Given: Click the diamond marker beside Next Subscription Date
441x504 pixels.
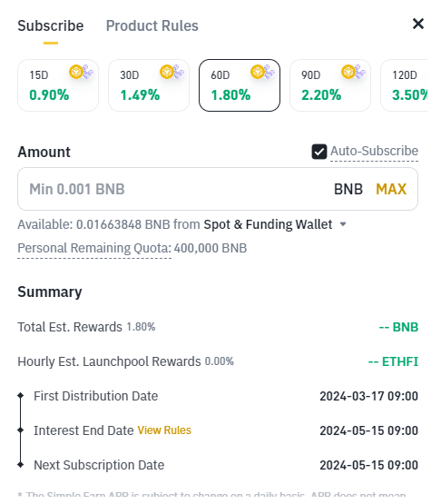Looking at the screenshot, I should pos(21,464).
